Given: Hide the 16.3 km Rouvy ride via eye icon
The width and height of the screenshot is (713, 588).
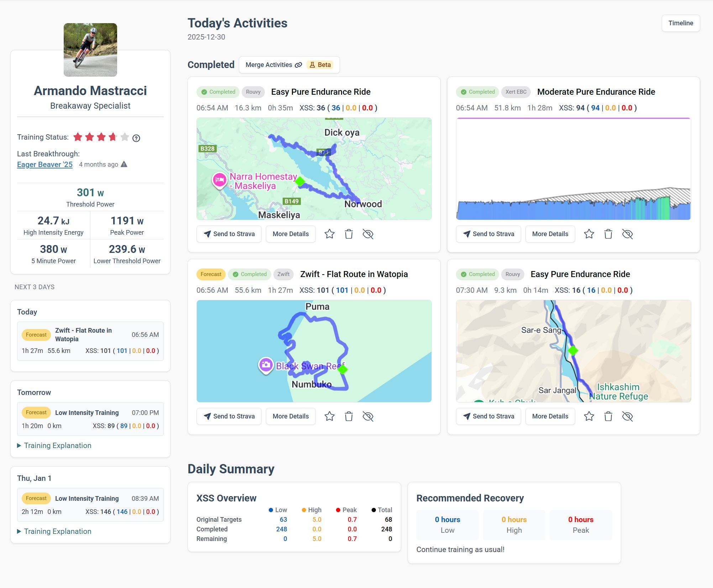Looking at the screenshot, I should [368, 234].
